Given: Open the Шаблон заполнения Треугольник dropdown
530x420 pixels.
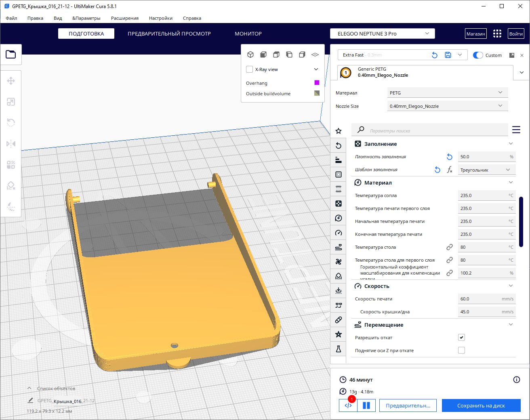Looking at the screenshot, I should (486, 170).
